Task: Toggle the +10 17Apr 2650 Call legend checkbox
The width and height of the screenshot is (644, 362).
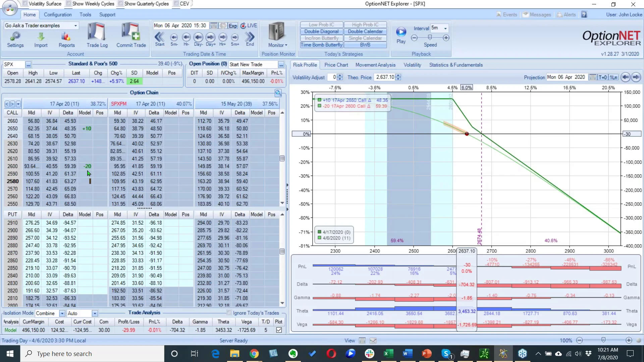Action: [319, 100]
